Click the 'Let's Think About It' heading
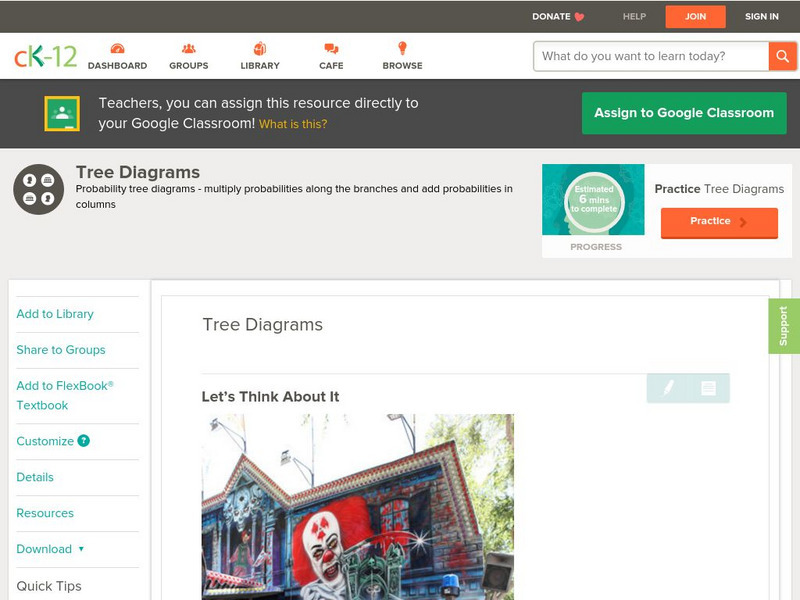 [270, 397]
